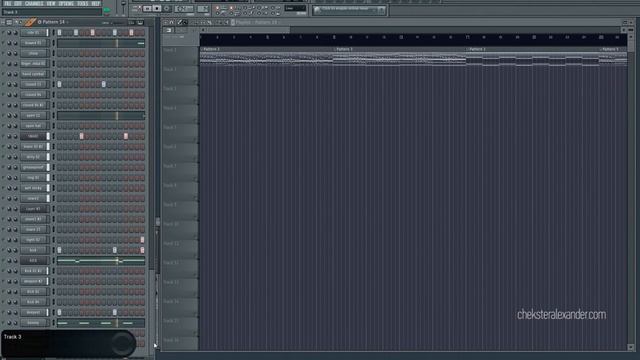Open the Playlist menu arrow icon

click(166, 22)
